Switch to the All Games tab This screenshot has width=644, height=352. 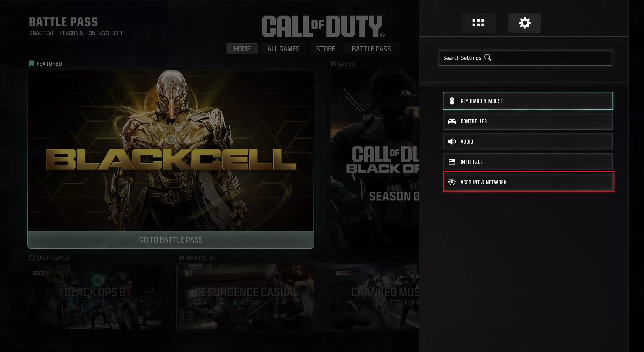pyautogui.click(x=283, y=49)
